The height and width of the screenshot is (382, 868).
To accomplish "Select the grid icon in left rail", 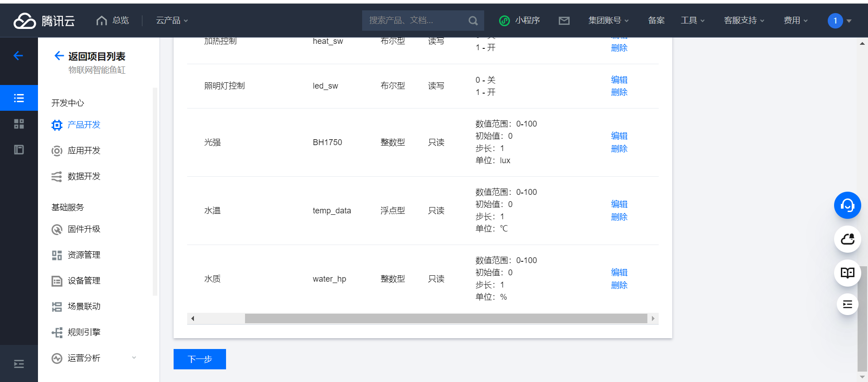I will (x=19, y=124).
